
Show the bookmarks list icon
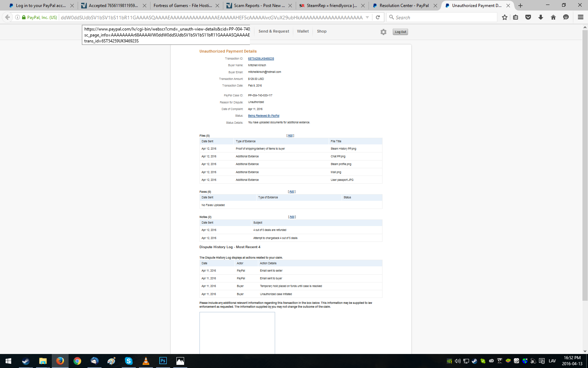click(x=516, y=17)
